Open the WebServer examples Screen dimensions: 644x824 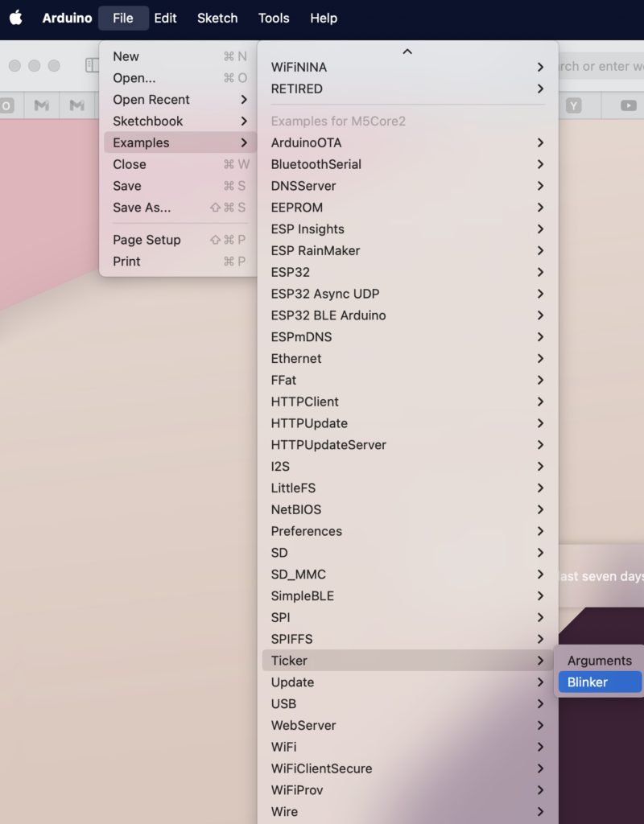coord(407,725)
